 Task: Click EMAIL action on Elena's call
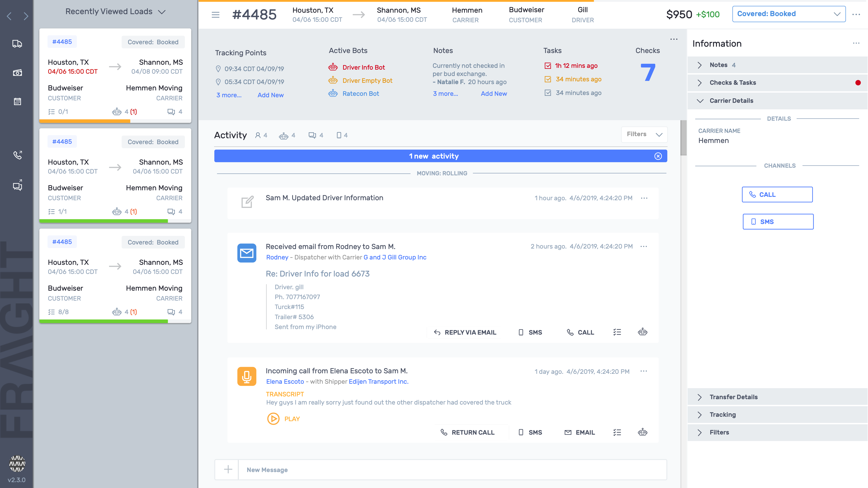coord(580,432)
